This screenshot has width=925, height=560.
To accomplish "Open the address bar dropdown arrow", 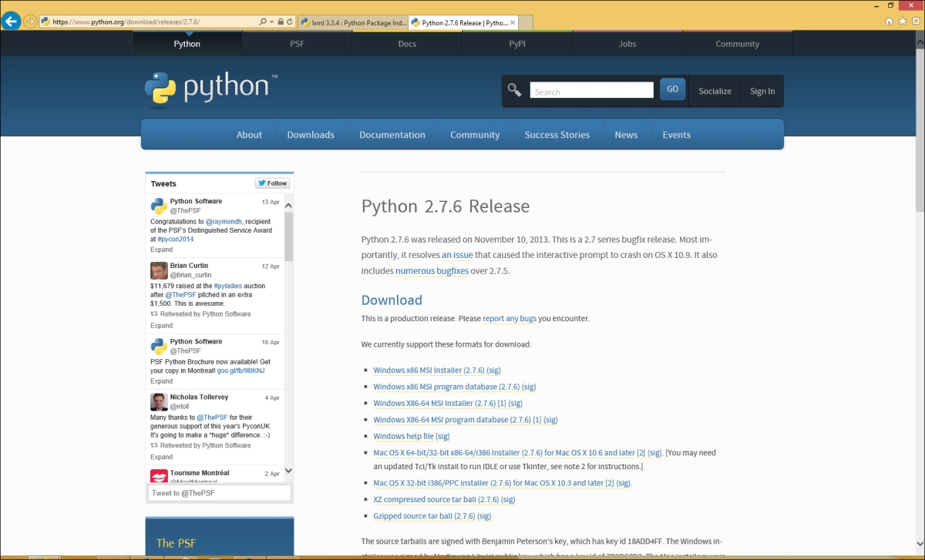I will click(271, 22).
